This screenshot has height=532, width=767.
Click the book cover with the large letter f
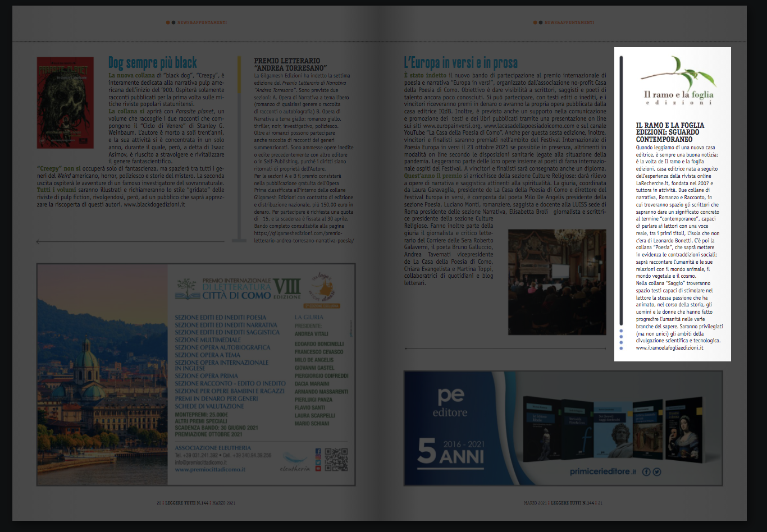[577, 429]
